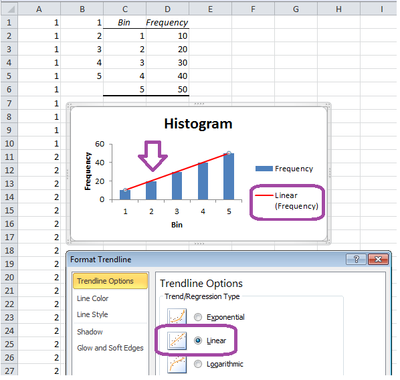Open the Line Style tab
400x380 pixels.
(x=92, y=314)
